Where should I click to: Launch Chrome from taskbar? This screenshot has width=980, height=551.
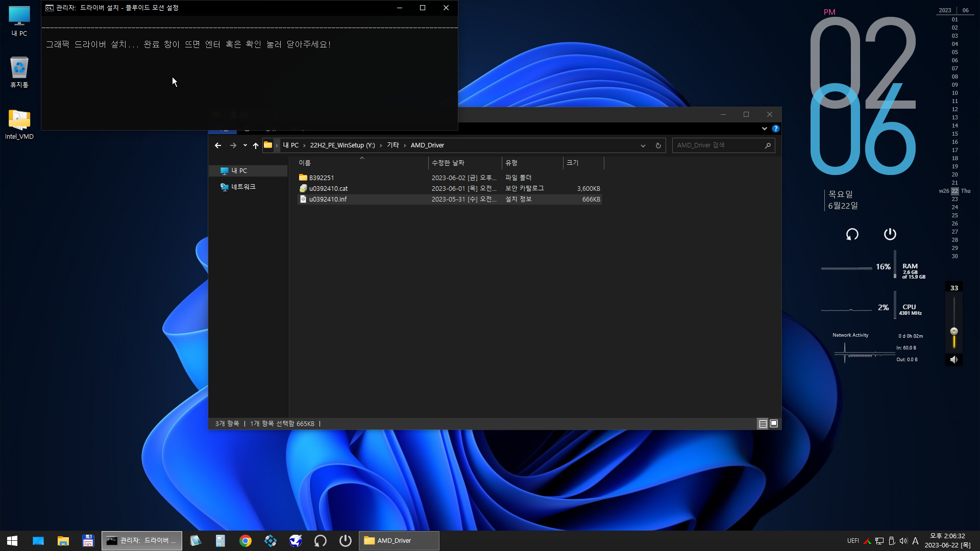click(246, 541)
